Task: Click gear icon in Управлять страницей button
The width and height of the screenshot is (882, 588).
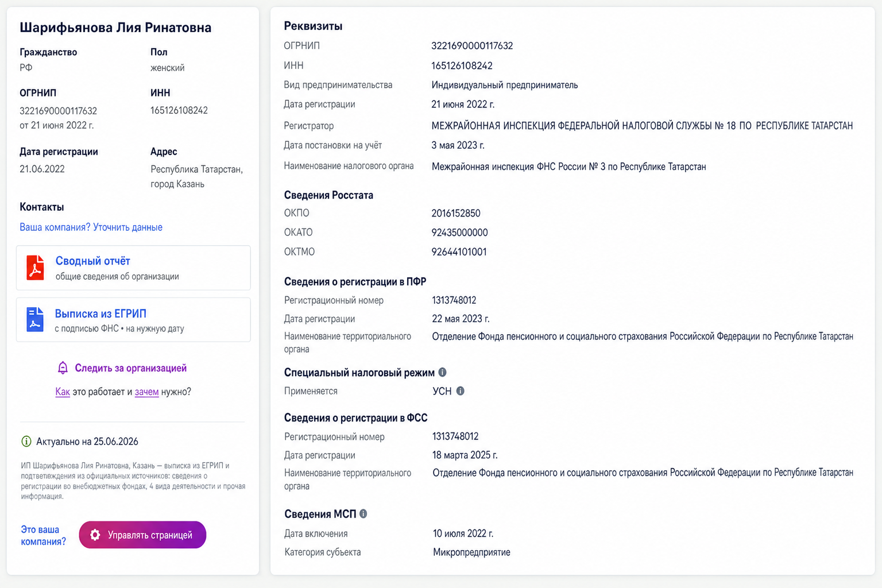Action: pos(95,535)
